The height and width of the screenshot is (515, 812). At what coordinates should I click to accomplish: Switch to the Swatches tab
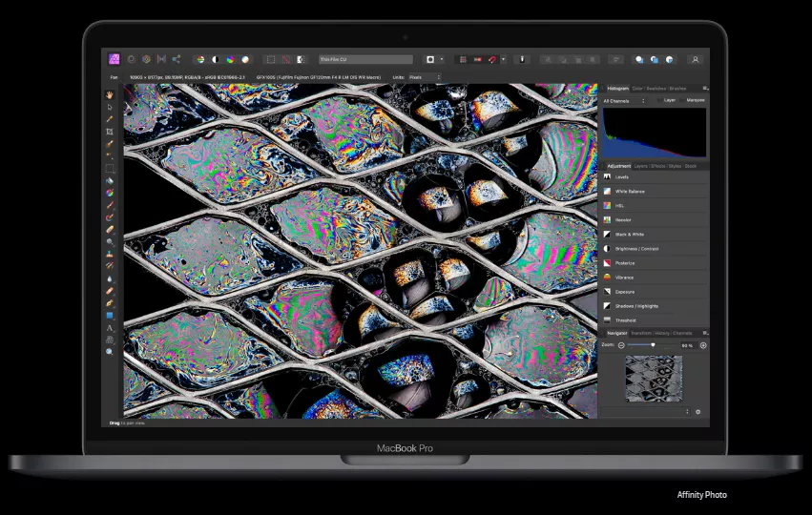click(x=656, y=89)
